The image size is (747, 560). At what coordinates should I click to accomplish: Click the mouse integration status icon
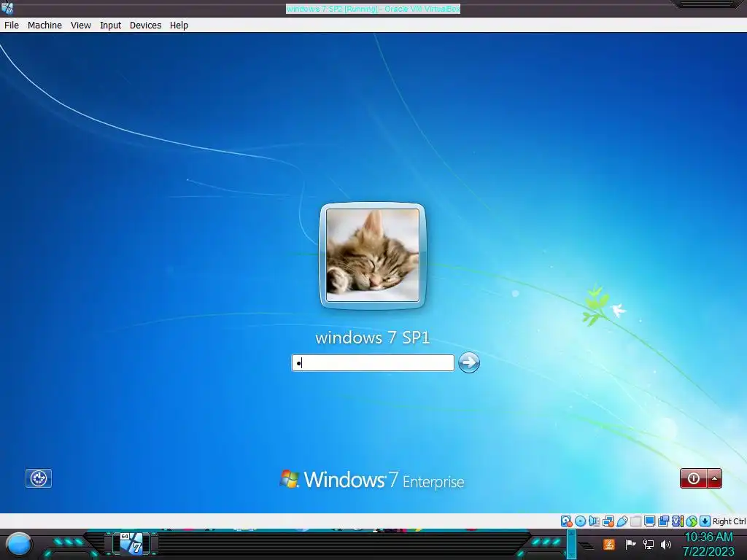(692, 521)
